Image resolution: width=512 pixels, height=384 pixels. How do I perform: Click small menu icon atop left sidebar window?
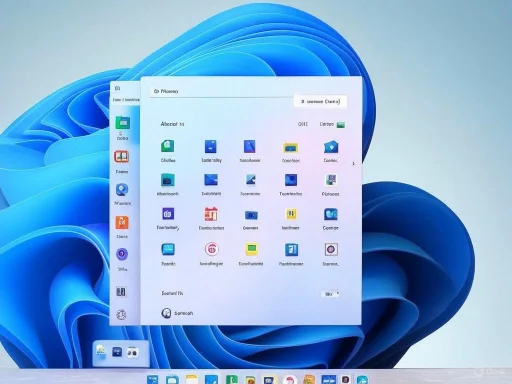pos(117,88)
